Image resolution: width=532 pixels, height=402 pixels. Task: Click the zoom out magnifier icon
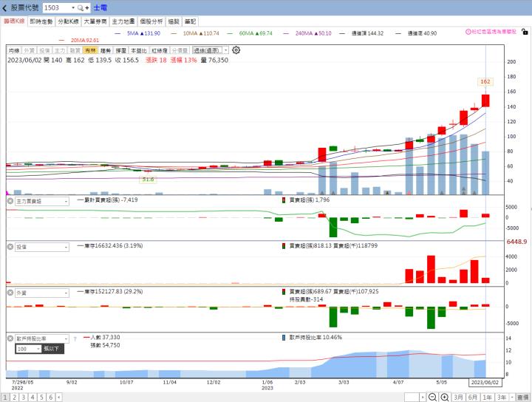point(434,397)
